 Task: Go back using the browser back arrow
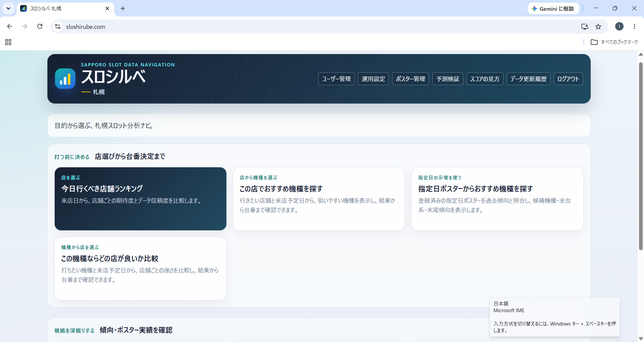click(10, 26)
